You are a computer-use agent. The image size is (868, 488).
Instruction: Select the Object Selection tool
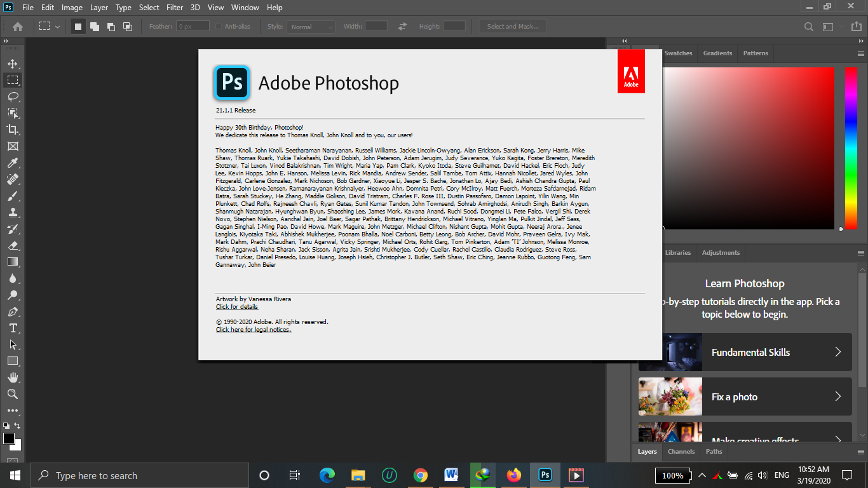tap(13, 113)
